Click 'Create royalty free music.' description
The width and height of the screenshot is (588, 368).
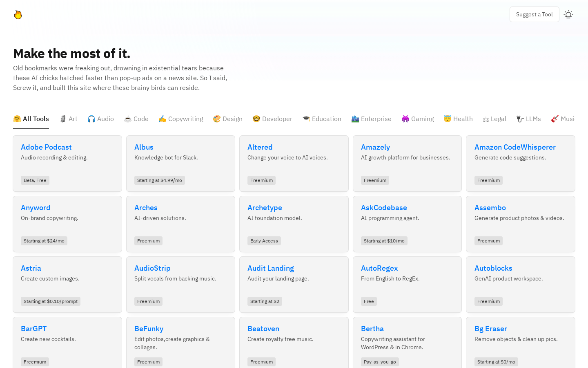pyautogui.click(x=281, y=339)
